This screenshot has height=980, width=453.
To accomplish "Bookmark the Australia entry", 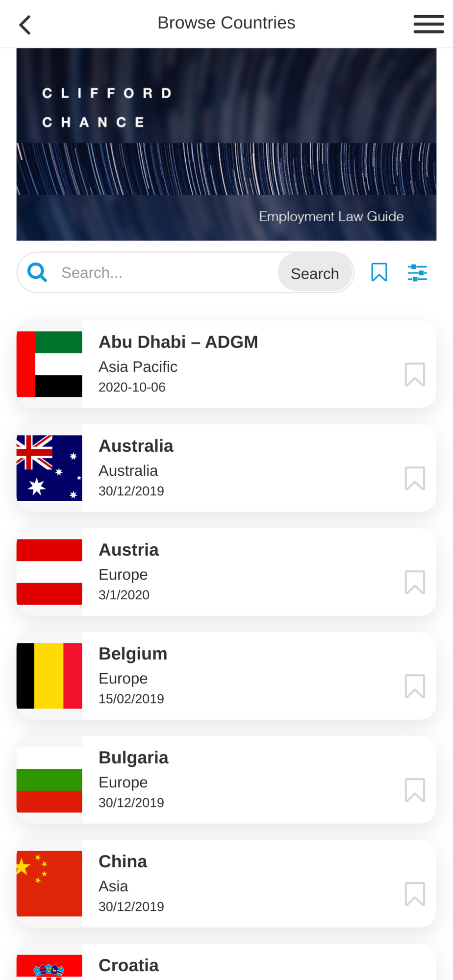I will [x=415, y=479].
